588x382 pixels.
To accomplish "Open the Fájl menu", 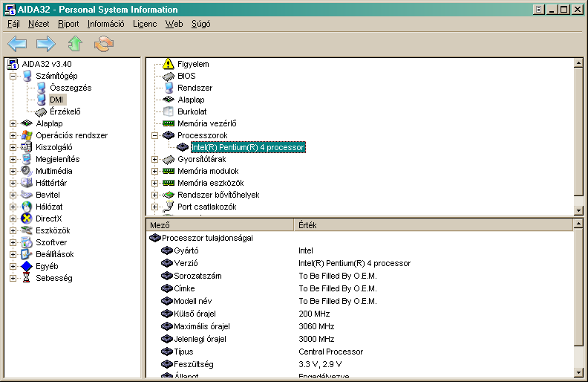I will click(x=13, y=24).
